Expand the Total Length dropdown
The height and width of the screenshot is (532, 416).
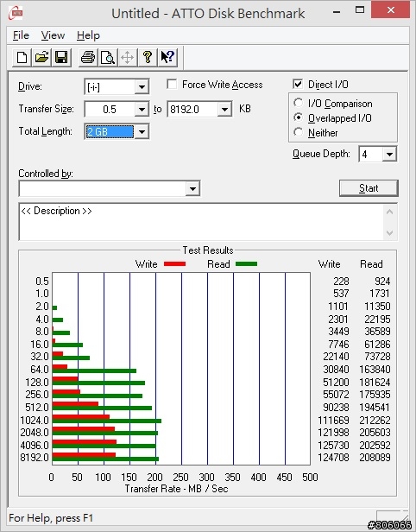click(x=142, y=131)
